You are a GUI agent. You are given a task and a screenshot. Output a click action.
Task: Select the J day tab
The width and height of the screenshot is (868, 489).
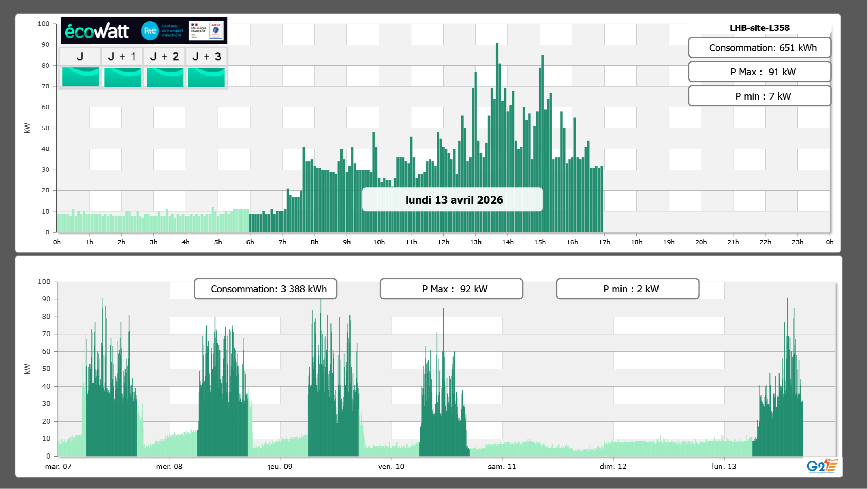point(80,57)
